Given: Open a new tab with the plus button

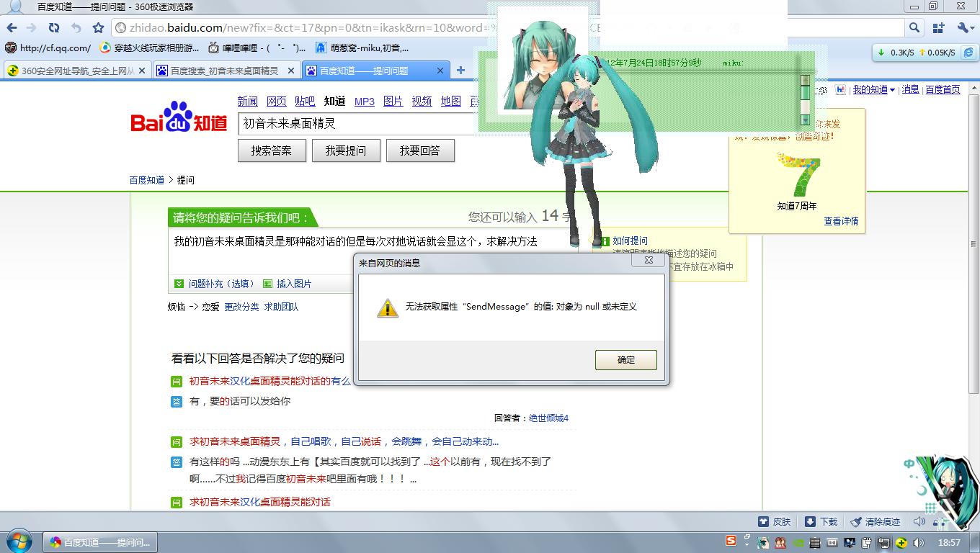Looking at the screenshot, I should click(460, 70).
